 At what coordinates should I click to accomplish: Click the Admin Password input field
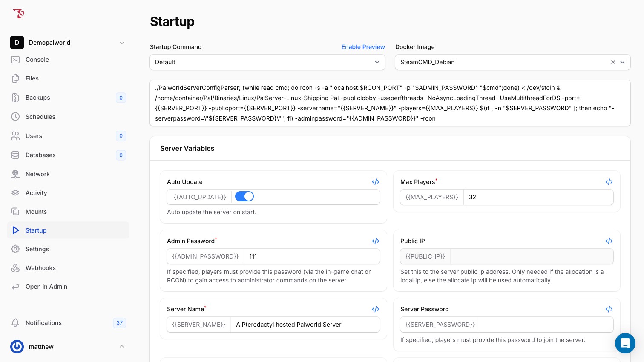(x=312, y=256)
